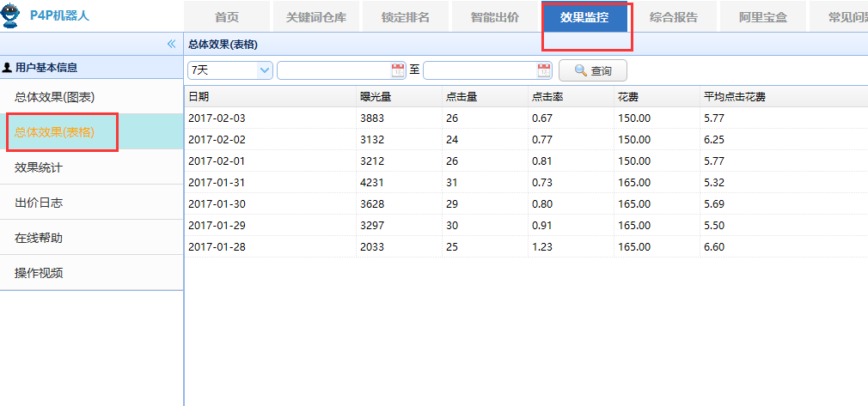Open 效果统计 in the sidebar
868x406 pixels.
(39, 167)
